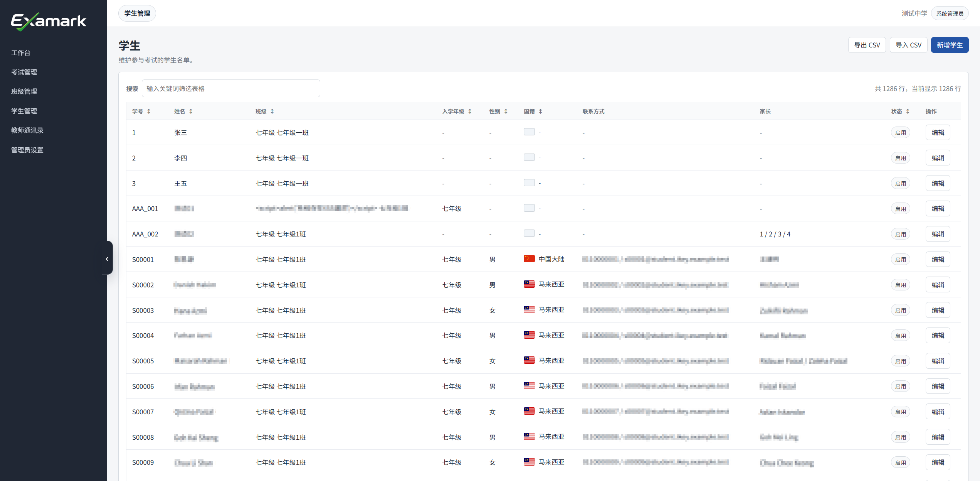The height and width of the screenshot is (481, 980).
Task: Click the 启用 status badge for 张三
Action: tap(900, 133)
